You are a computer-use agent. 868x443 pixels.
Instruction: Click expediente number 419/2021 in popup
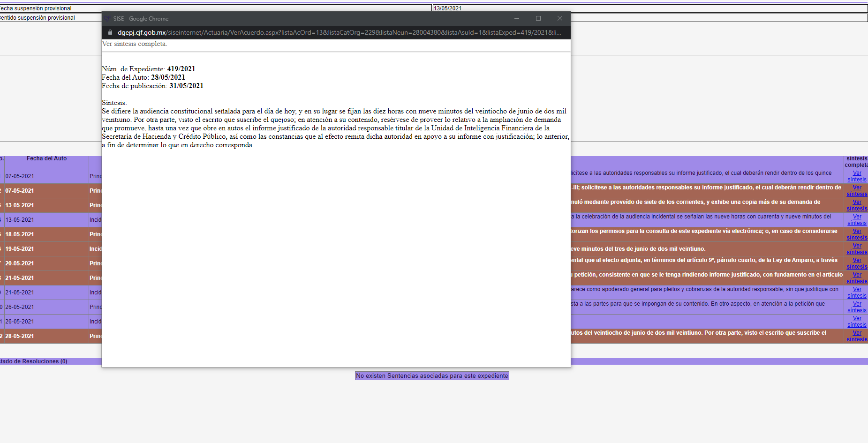(181, 69)
